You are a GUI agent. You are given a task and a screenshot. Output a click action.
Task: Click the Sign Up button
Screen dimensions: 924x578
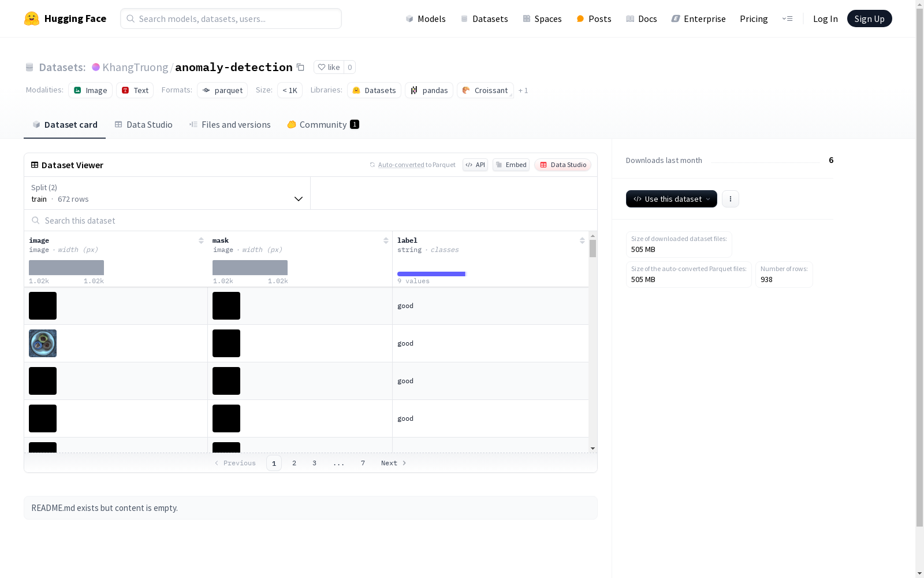pos(869,18)
